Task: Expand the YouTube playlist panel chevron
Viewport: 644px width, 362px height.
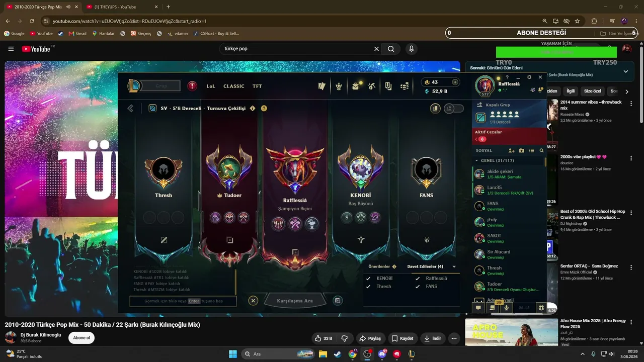Action: pos(626,71)
